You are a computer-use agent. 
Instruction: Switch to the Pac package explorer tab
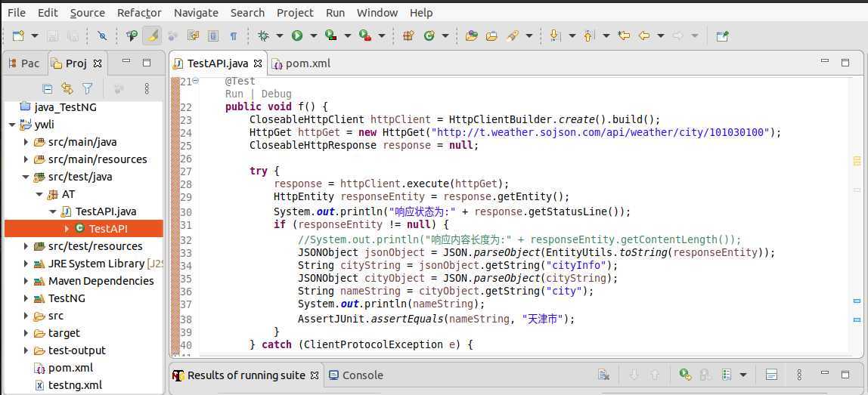(x=24, y=63)
